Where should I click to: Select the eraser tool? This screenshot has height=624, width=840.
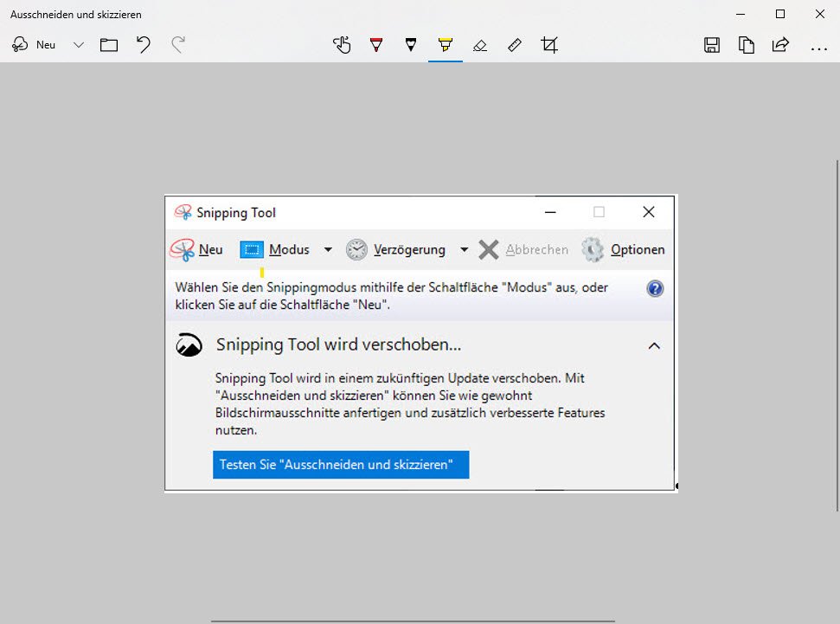480,46
